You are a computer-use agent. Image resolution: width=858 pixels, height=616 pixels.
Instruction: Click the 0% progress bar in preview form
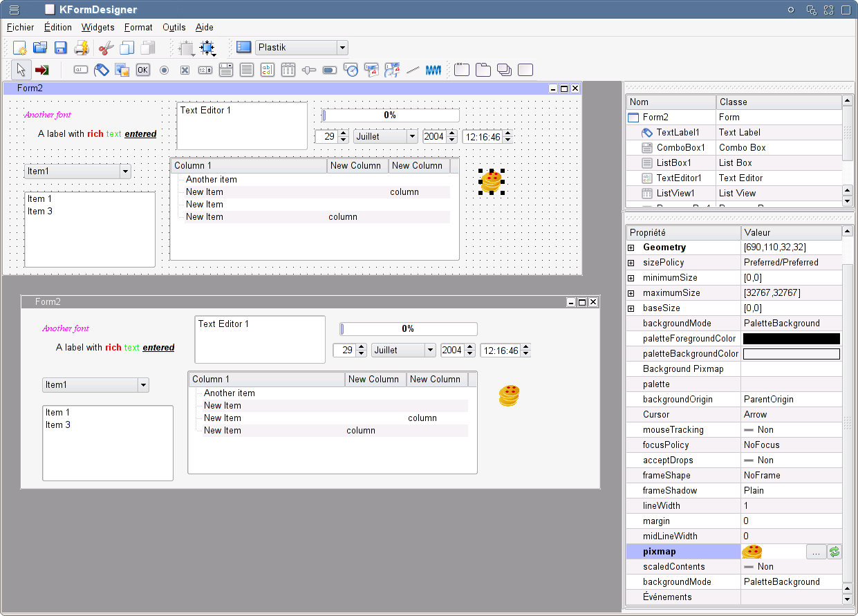click(x=409, y=329)
